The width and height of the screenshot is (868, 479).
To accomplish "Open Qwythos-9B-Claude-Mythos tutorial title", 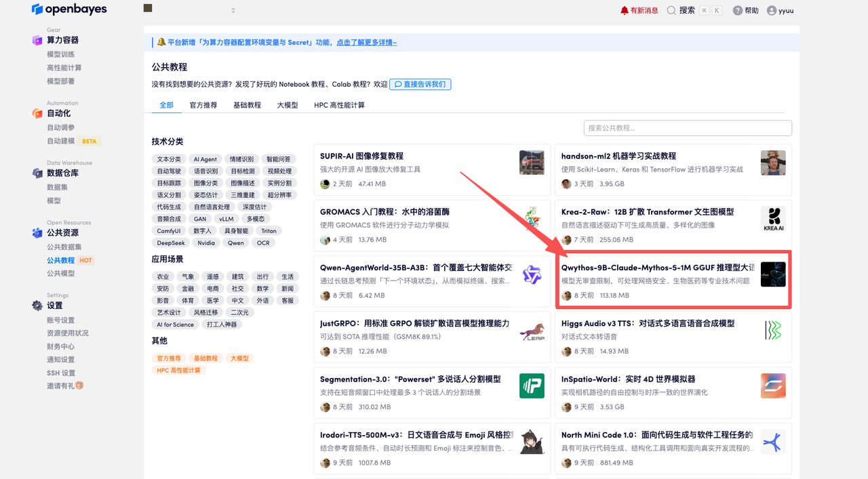I will (x=658, y=268).
